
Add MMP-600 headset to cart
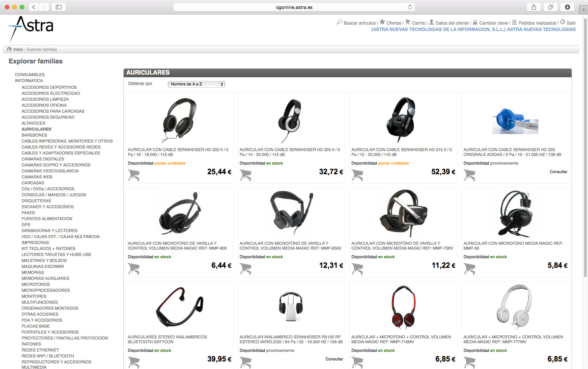[134, 269]
